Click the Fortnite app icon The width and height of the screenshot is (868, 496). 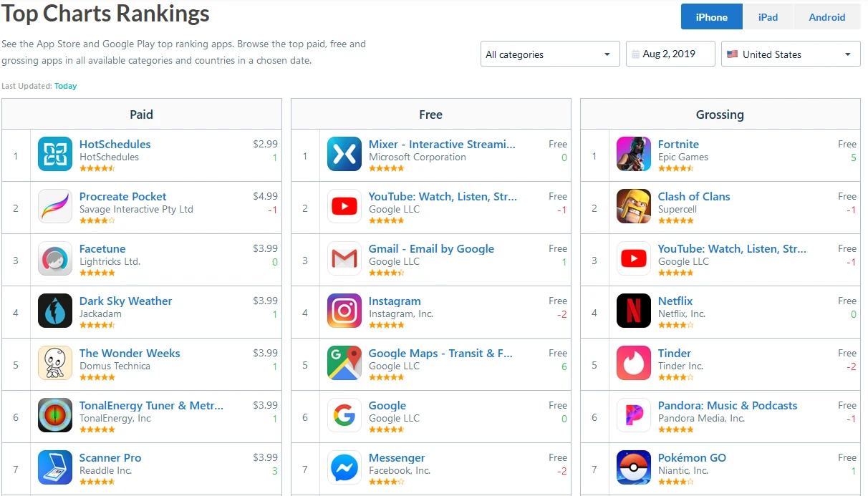click(x=634, y=155)
